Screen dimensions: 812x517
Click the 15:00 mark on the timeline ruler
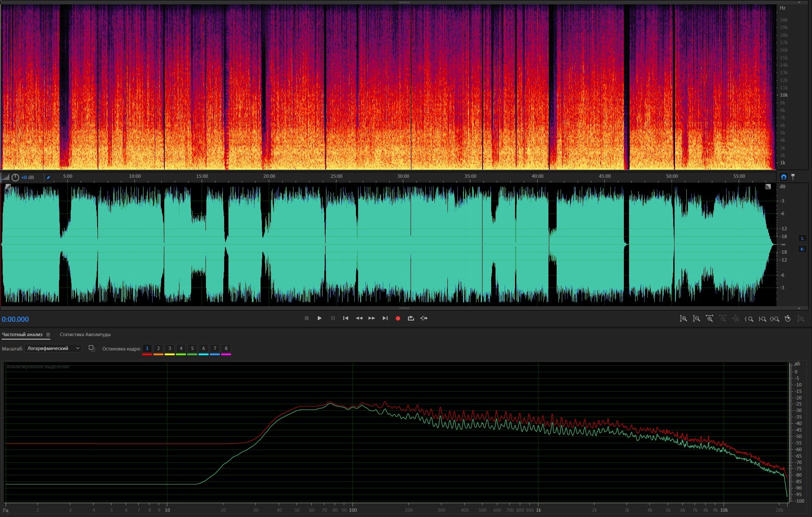(x=202, y=176)
